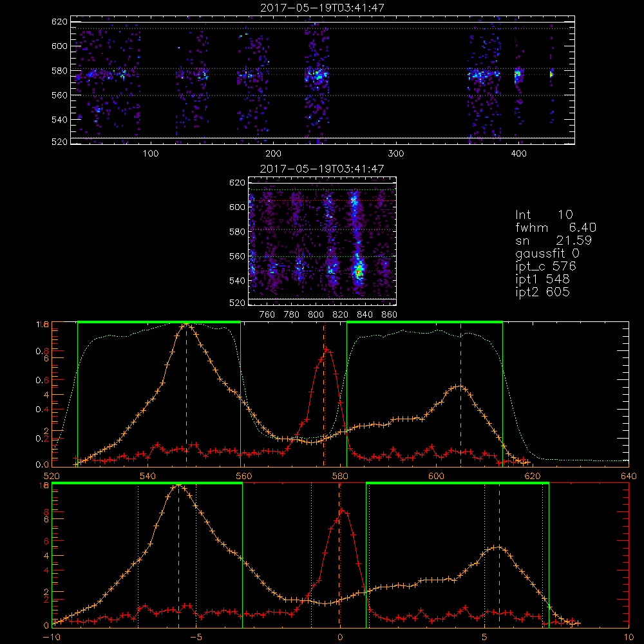Click the top plot title 2017-05-19T03:41:47
The width and height of the screenshot is (644, 644).
[x=323, y=8]
